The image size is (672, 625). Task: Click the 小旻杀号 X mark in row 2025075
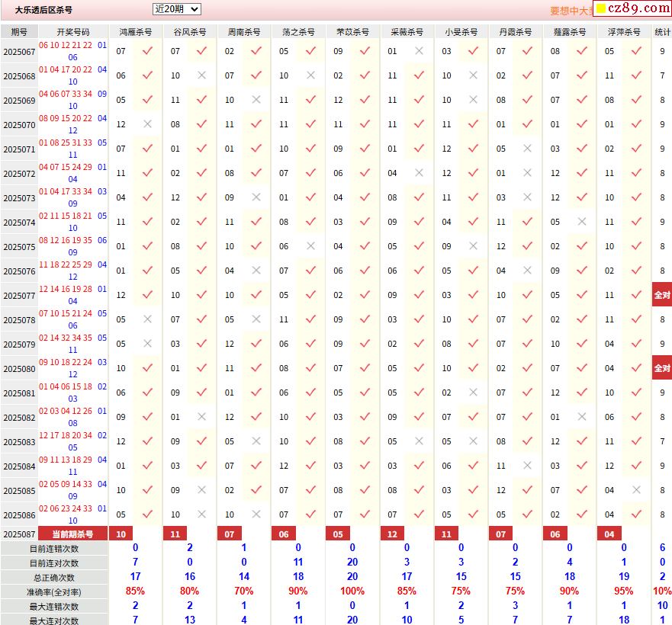point(473,246)
